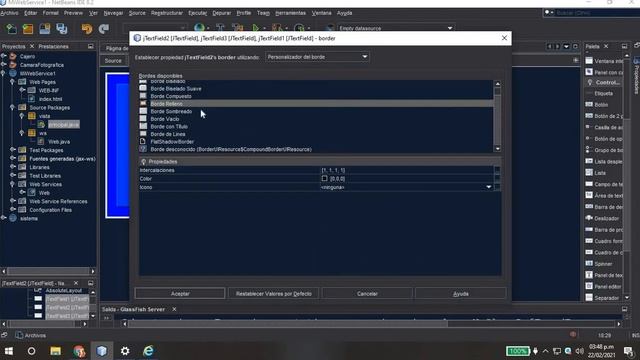Click the border list scroll-down arrow
The height and width of the screenshot is (360, 640).
tap(497, 149)
